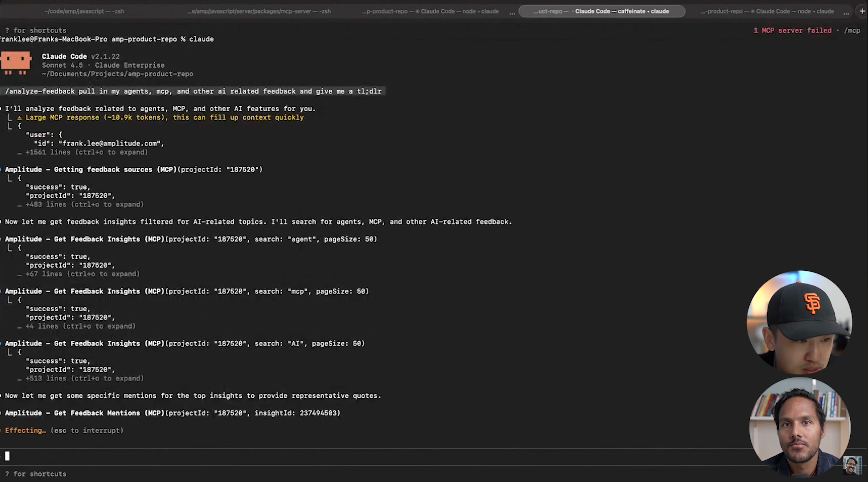Click the '1 MCP server failed' notice
868x482 pixels.
click(792, 30)
